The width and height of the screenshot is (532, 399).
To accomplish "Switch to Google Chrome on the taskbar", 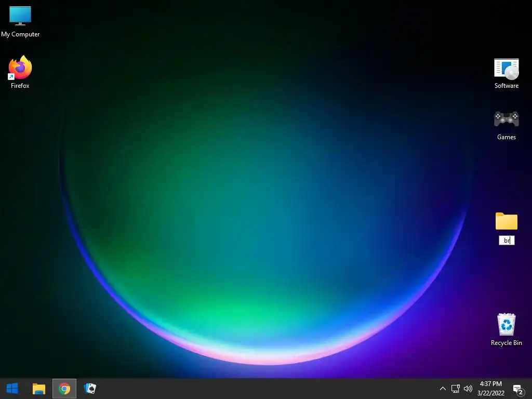I will 64,389.
